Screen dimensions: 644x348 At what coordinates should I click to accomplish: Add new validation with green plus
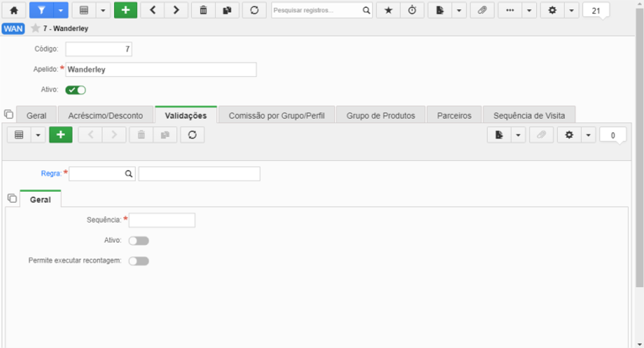(61, 134)
